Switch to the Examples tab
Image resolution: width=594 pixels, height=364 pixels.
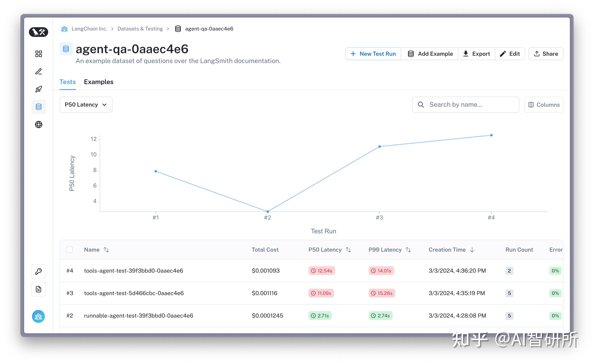click(99, 82)
